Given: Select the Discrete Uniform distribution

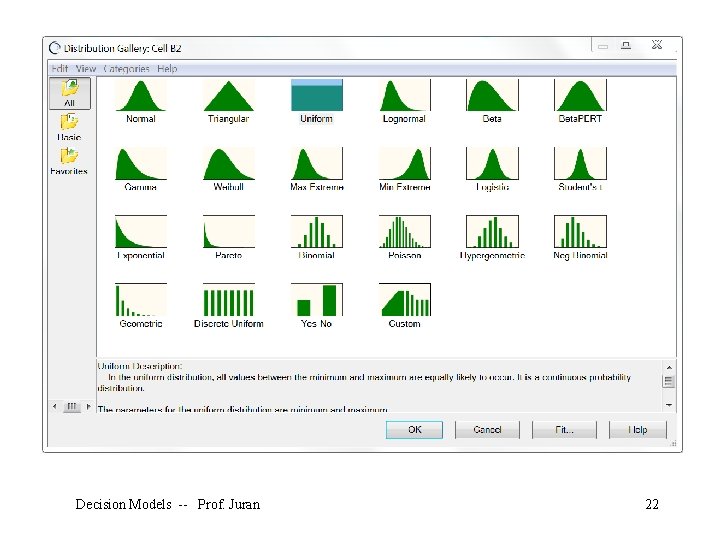Looking at the screenshot, I should [228, 300].
